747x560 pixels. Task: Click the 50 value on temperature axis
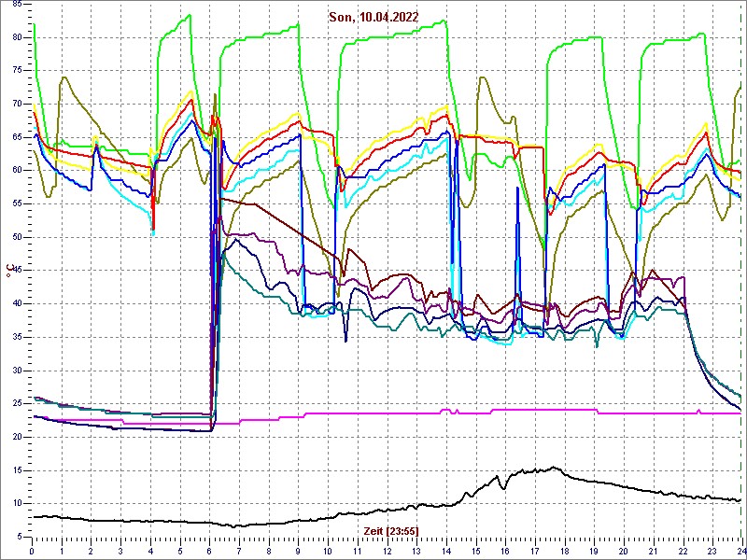[x=17, y=237]
